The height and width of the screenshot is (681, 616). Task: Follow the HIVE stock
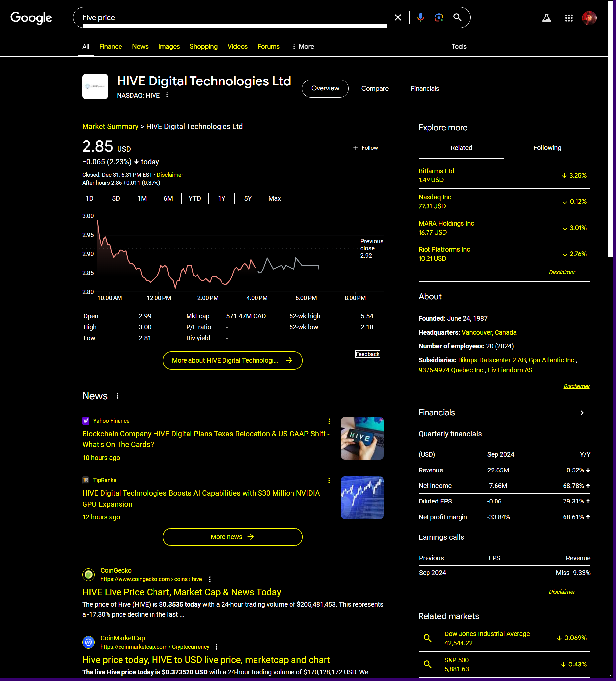pyautogui.click(x=365, y=148)
